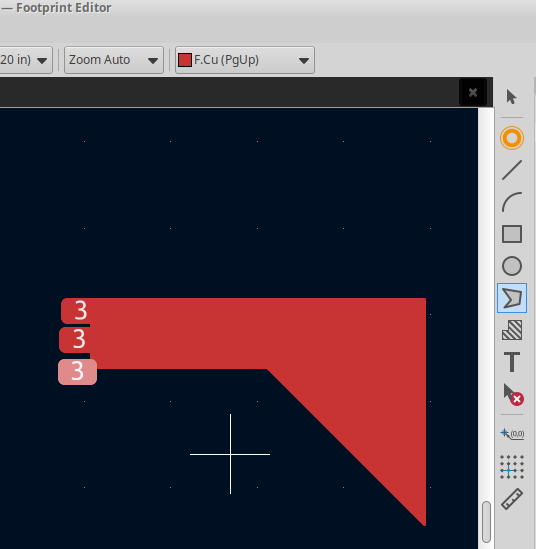The height and width of the screenshot is (549, 536).
Task: Pick the Draw Arc tool
Action: coord(512,202)
